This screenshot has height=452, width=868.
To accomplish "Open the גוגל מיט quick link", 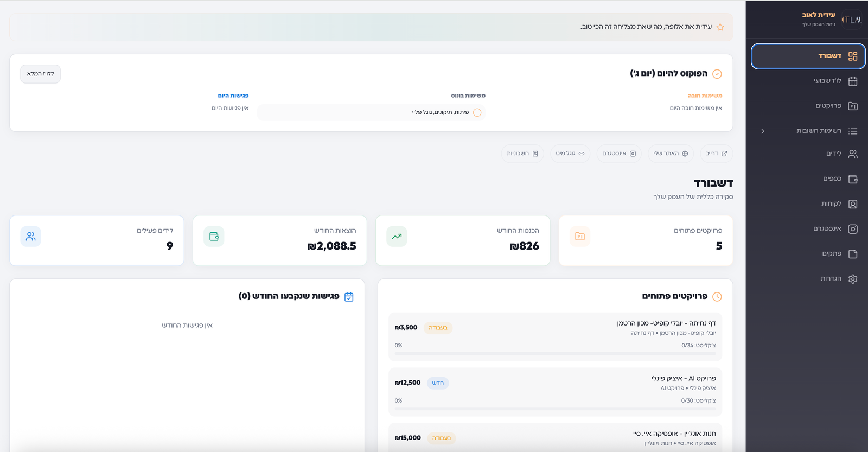I will [570, 154].
